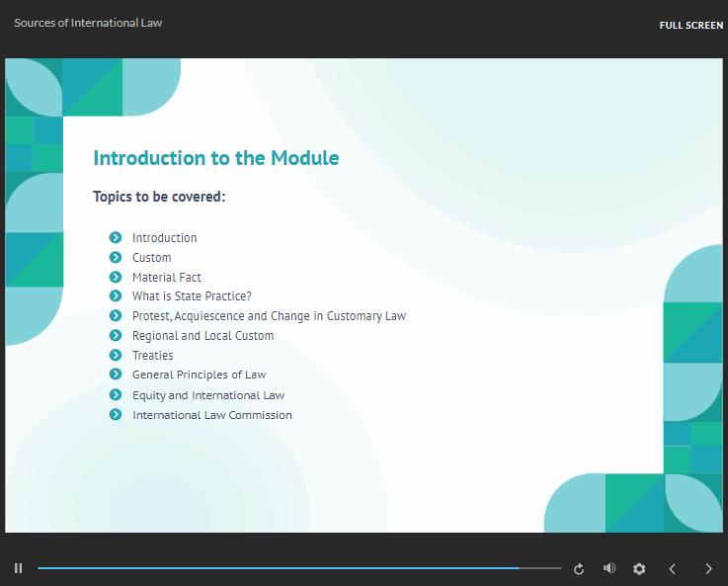Select the 'Custom' topic text
This screenshot has width=728, height=586.
151,257
